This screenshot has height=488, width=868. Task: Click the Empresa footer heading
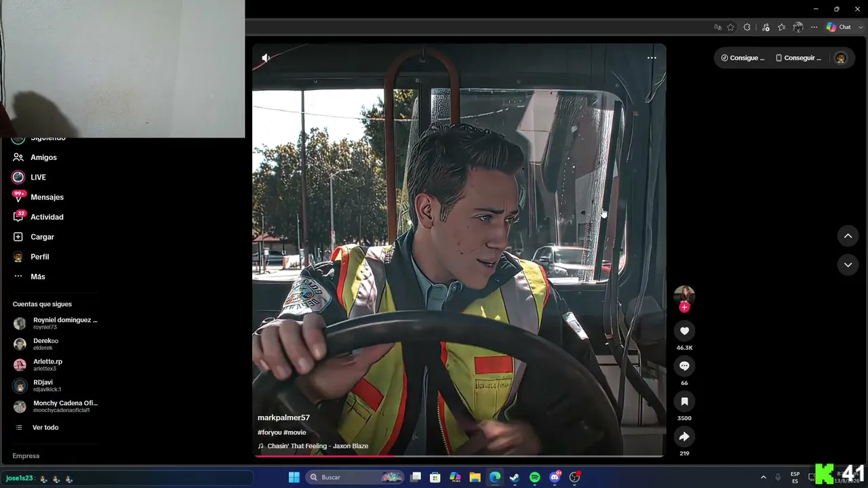tap(26, 456)
